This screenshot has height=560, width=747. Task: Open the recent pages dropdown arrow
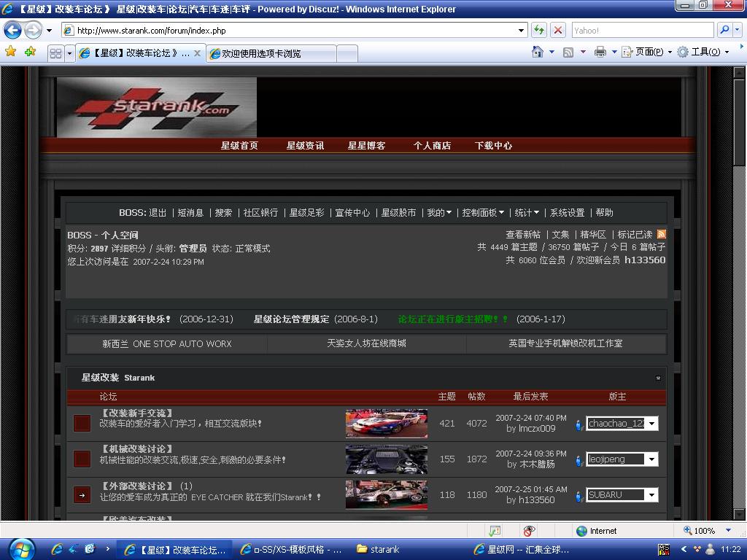49,31
